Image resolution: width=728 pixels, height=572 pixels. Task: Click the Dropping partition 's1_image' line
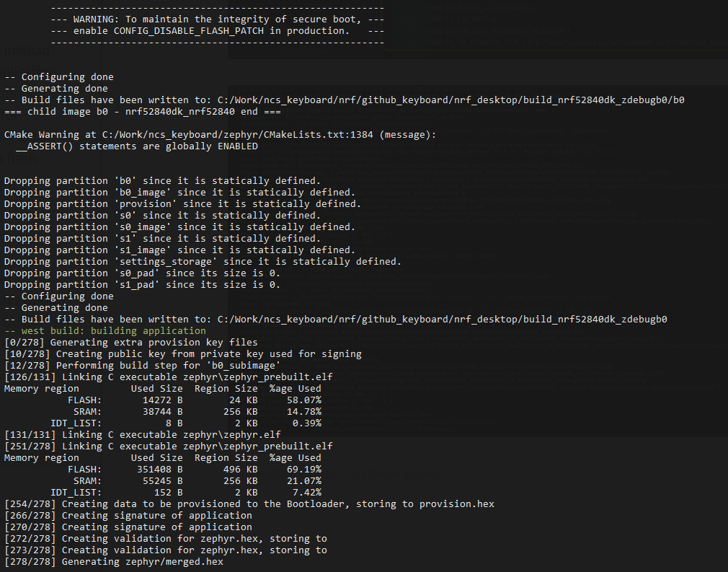pos(179,250)
